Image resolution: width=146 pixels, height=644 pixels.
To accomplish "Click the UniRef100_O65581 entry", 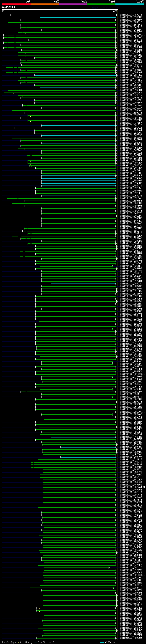I will click(131, 352).
